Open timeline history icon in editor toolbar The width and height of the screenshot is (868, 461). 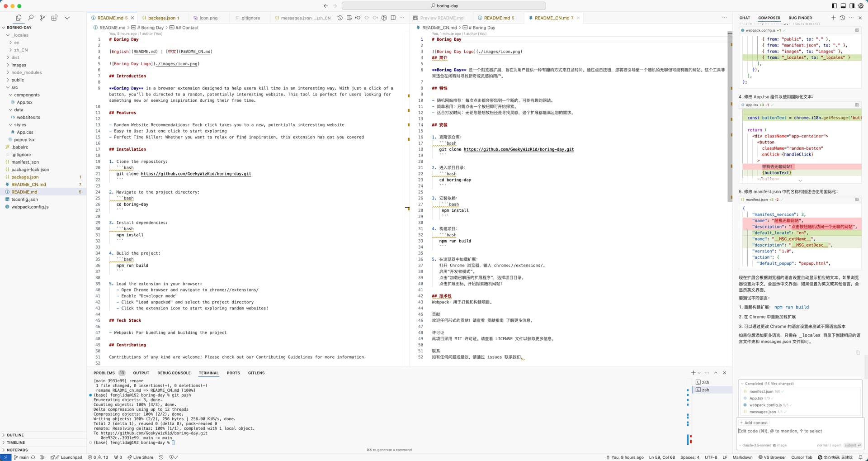(x=340, y=18)
